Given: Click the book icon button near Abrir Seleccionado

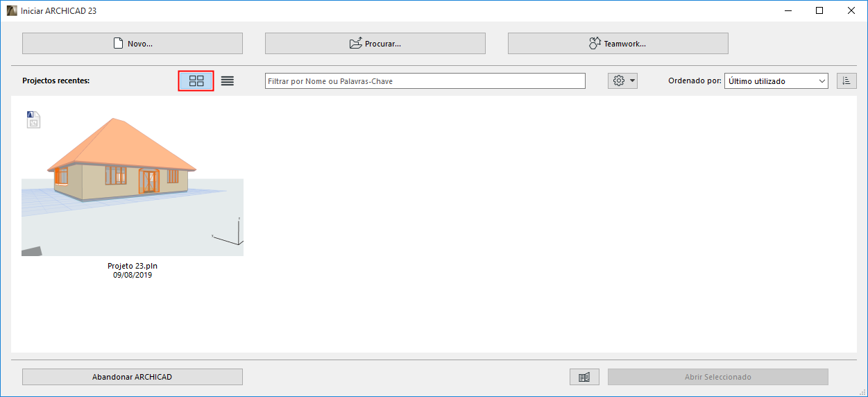Looking at the screenshot, I should 584,377.
